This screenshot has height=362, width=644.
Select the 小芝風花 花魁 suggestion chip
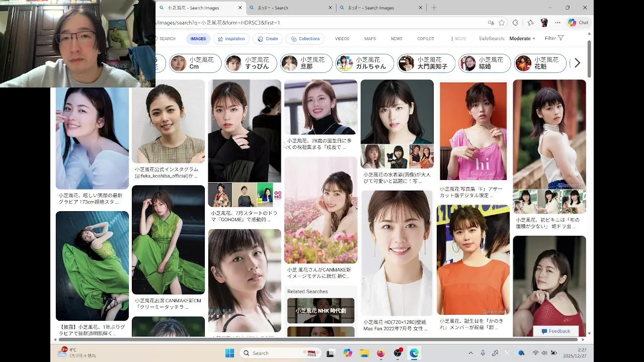click(540, 63)
